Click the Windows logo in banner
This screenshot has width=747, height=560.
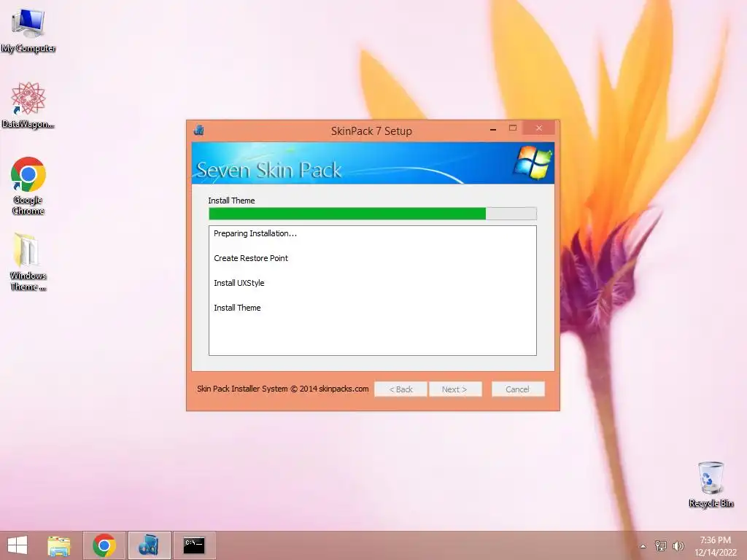click(533, 163)
